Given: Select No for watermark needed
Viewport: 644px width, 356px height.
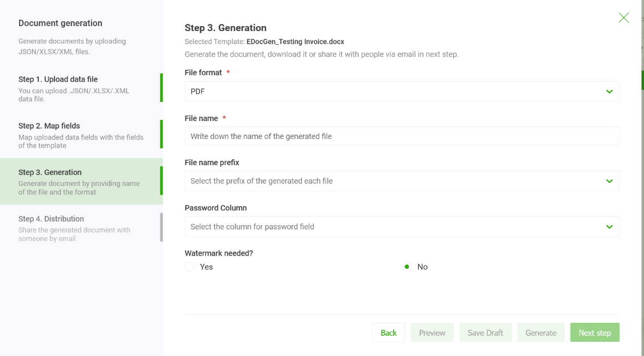Looking at the screenshot, I should (x=406, y=267).
